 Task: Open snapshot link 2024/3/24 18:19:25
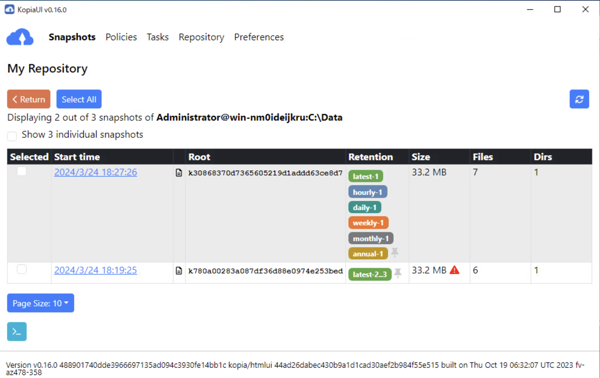coord(96,270)
